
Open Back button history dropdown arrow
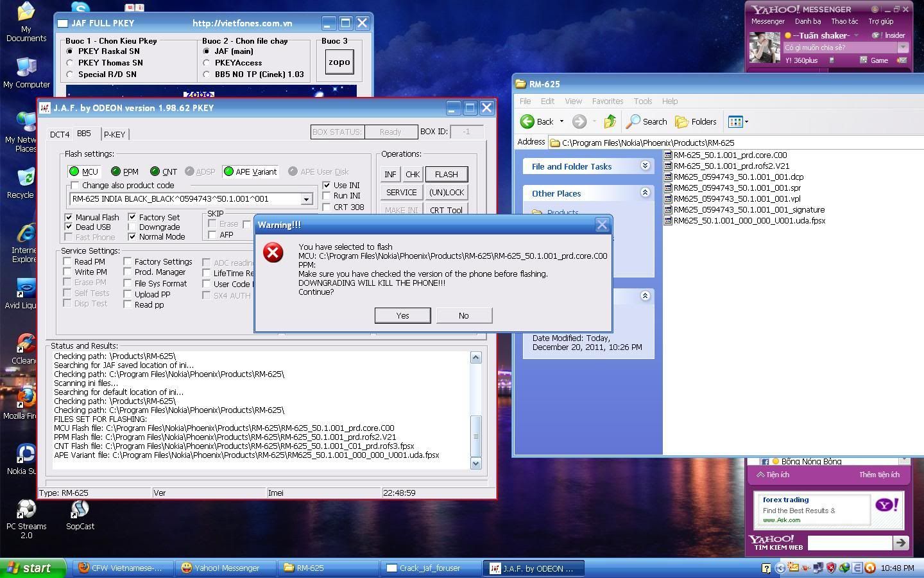point(561,121)
